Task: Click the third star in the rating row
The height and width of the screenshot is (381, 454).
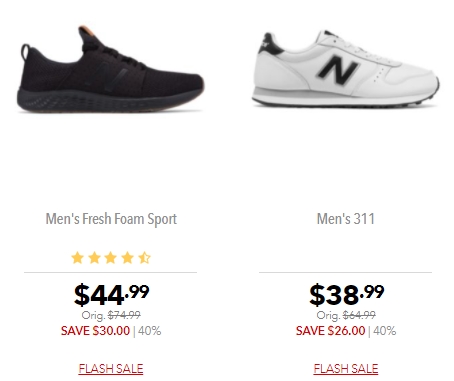Action: [111, 258]
